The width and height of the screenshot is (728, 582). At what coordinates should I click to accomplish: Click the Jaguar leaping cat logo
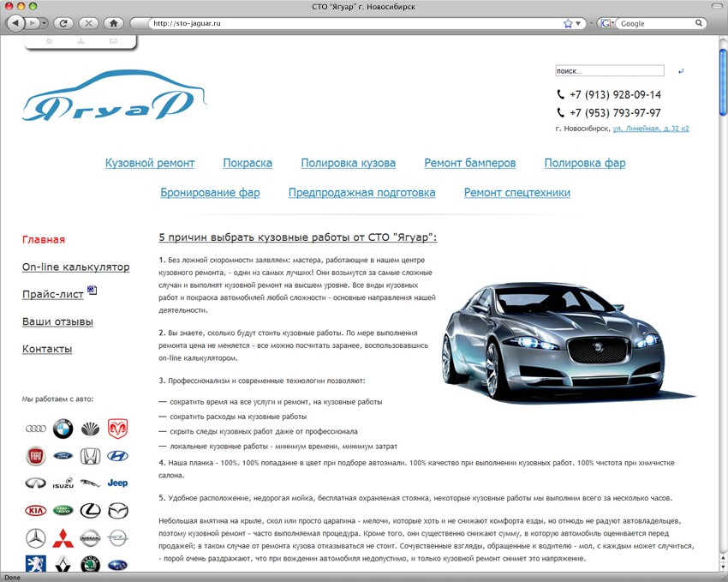coord(90,483)
